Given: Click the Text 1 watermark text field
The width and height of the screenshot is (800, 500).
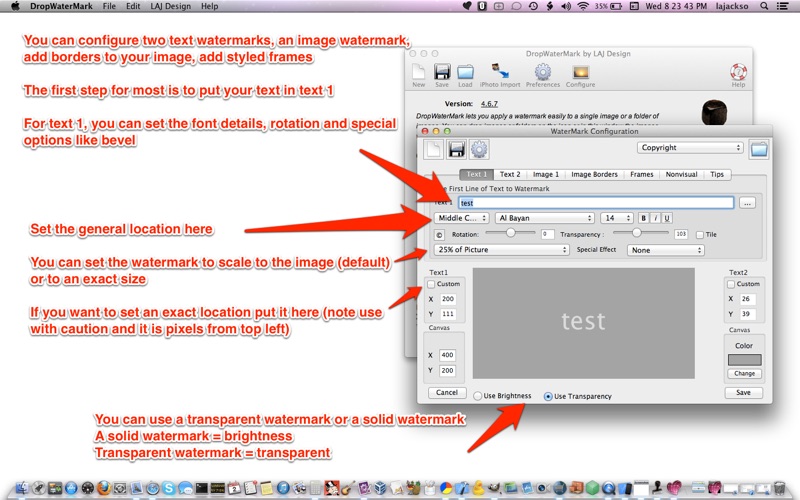Looking at the screenshot, I should [596, 203].
